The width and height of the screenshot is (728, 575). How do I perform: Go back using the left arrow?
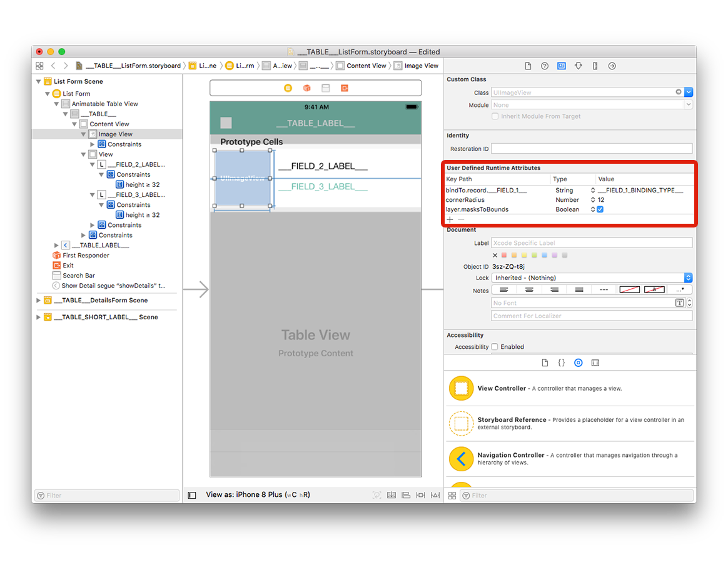click(x=53, y=66)
